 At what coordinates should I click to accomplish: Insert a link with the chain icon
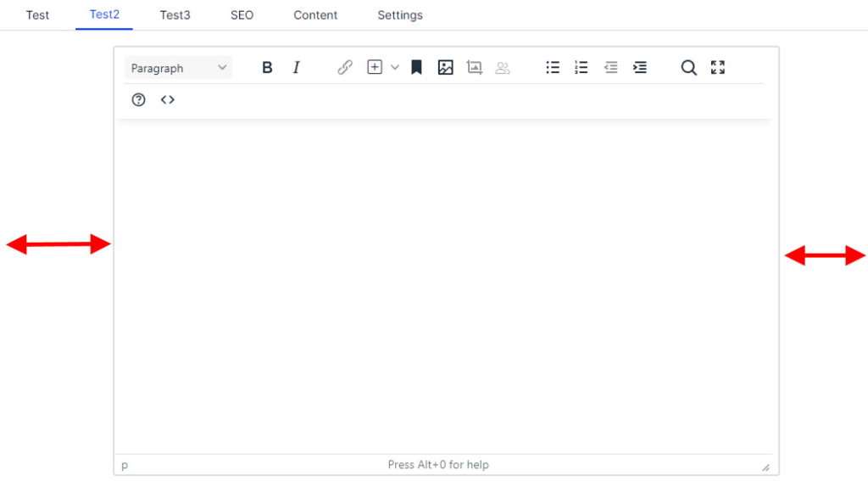tap(345, 68)
